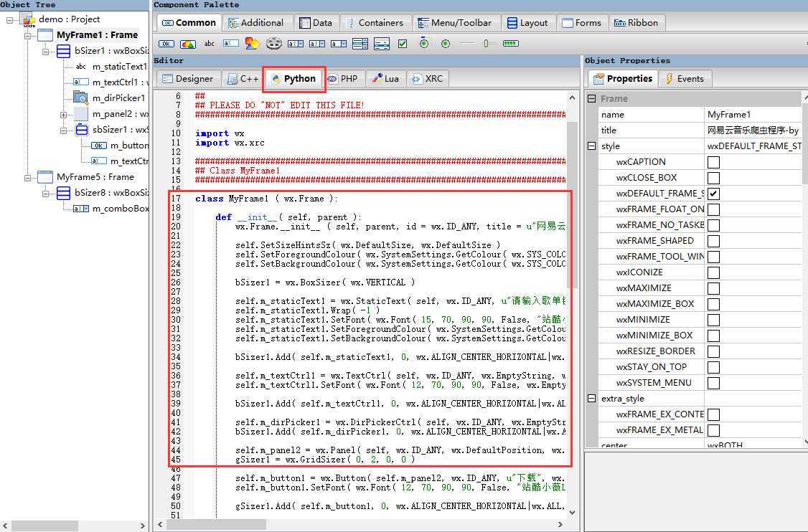Open the Containers palette tab
The height and width of the screenshot is (532, 808).
(375, 23)
